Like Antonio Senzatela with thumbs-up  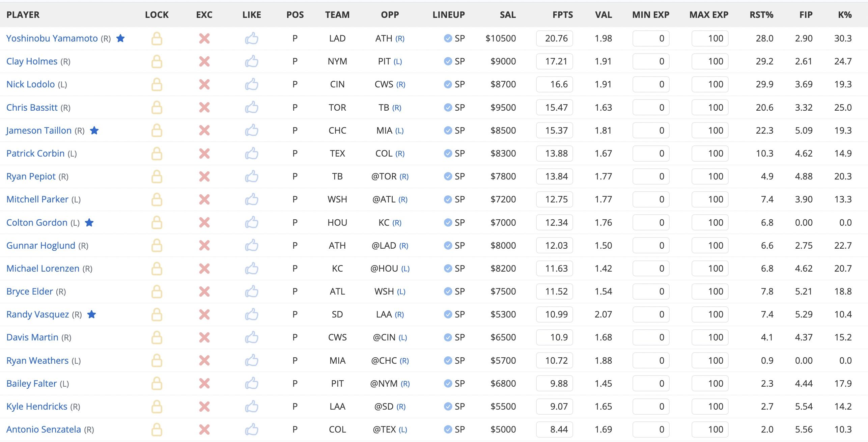(252, 430)
